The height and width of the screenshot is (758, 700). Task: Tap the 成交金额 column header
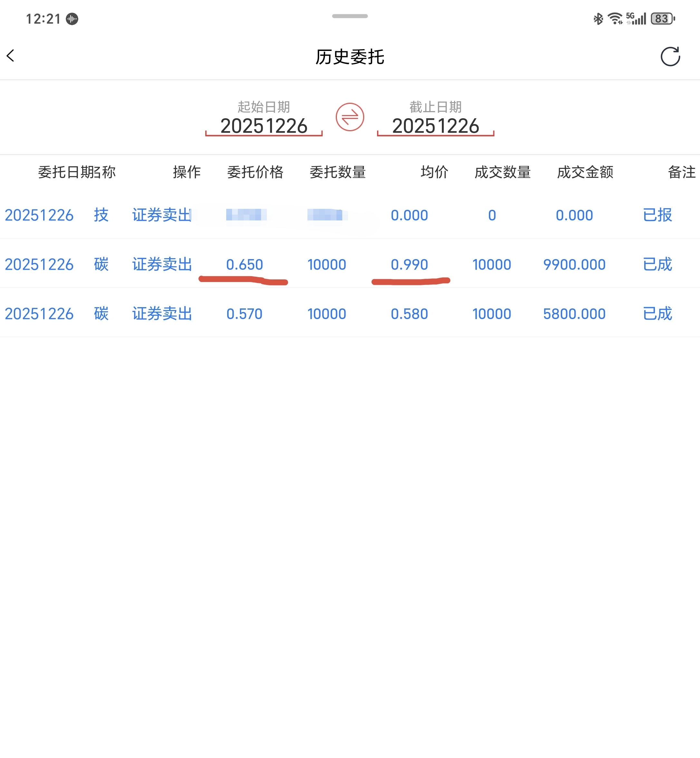coord(585,172)
